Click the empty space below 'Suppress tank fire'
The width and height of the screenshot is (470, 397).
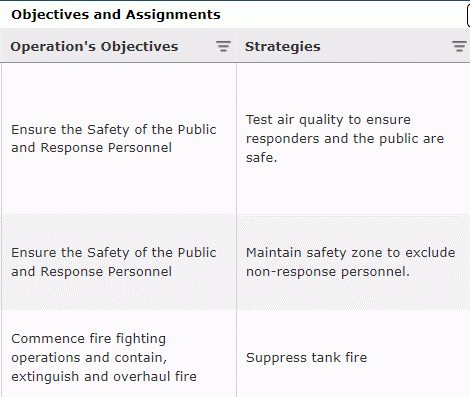point(353,382)
